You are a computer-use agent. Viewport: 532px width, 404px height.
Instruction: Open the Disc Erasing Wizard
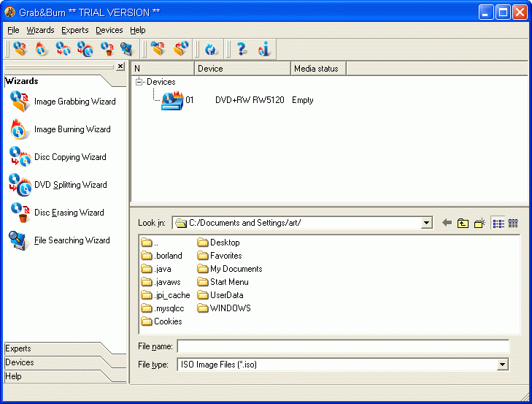coord(57,213)
